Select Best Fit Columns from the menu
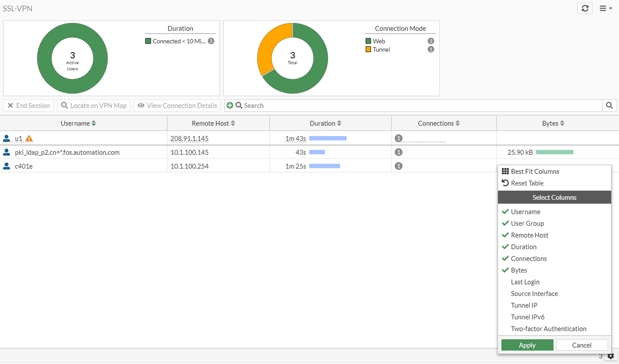619x364 pixels. point(535,171)
